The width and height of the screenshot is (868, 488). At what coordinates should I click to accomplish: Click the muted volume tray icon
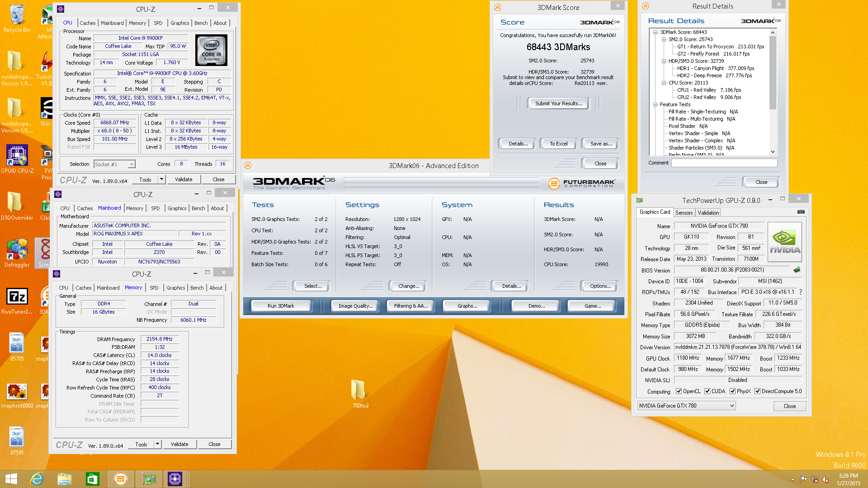[826, 479]
